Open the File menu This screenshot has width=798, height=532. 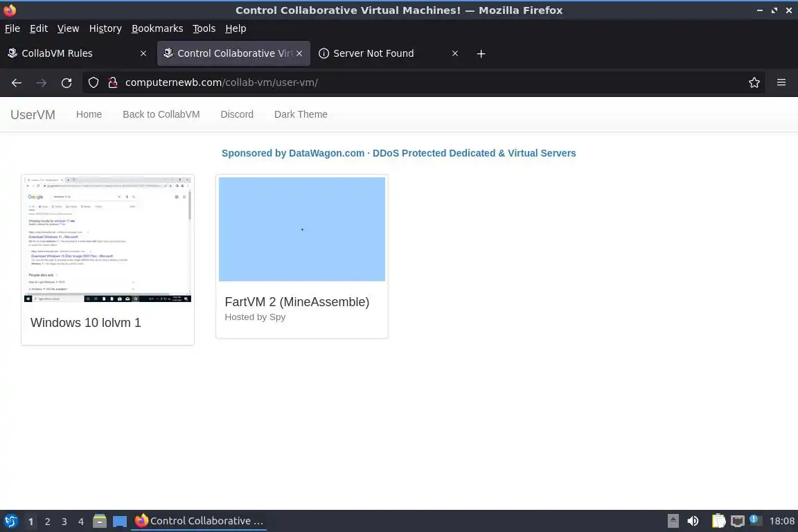[x=12, y=28]
